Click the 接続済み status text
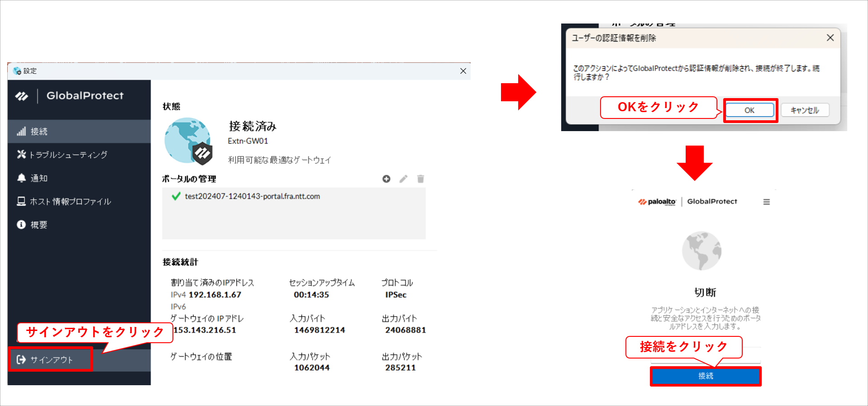Screen dimensions: 868x406 [253, 126]
